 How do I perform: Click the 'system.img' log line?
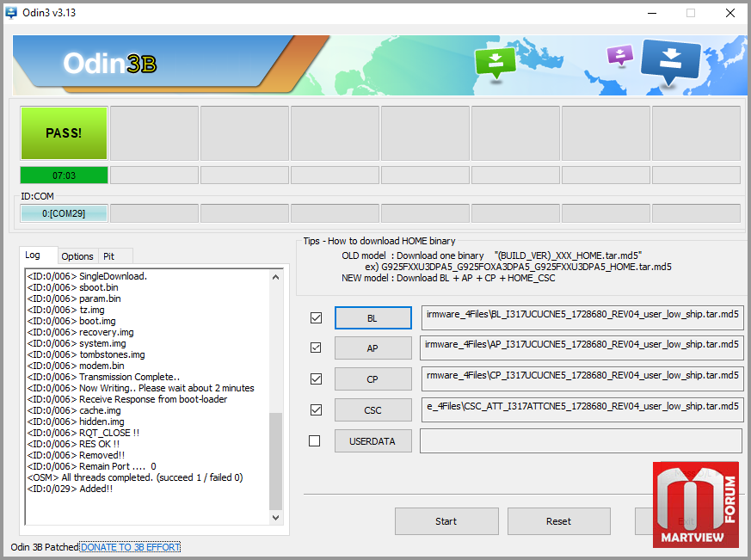click(x=77, y=343)
